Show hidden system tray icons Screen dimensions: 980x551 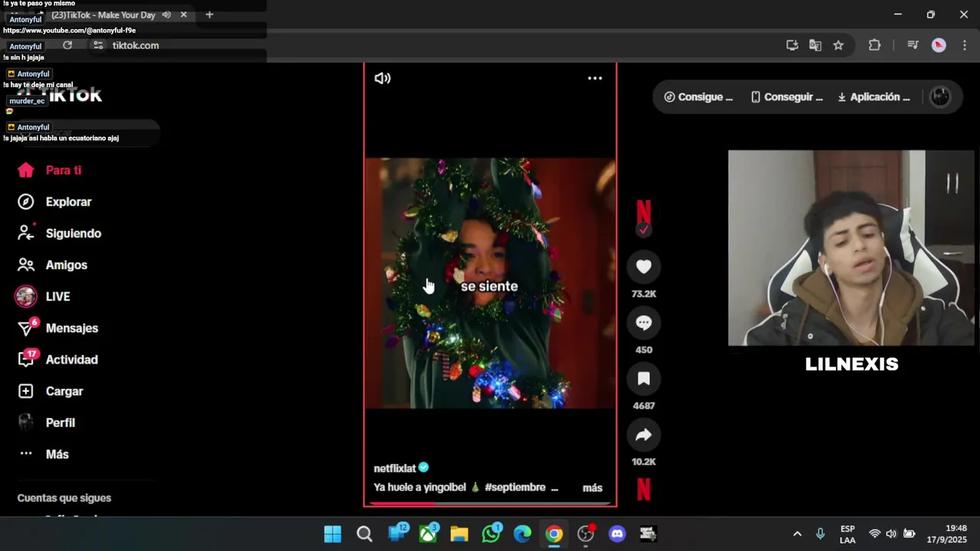point(797,534)
